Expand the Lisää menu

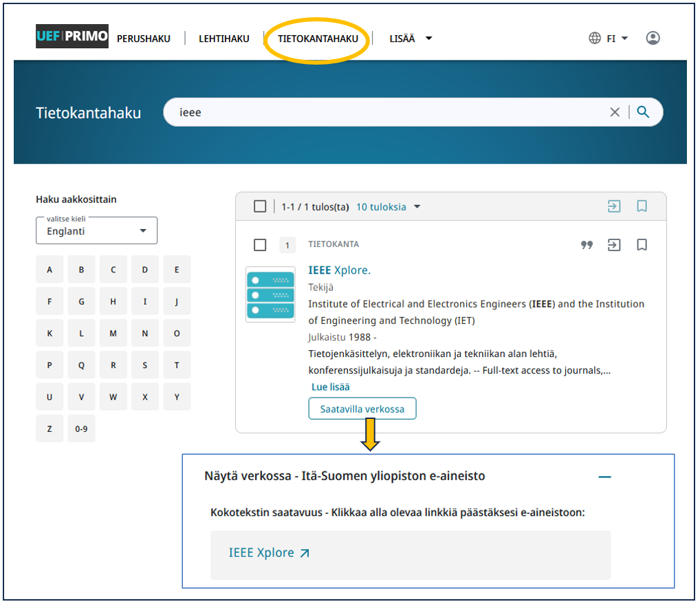pos(411,39)
